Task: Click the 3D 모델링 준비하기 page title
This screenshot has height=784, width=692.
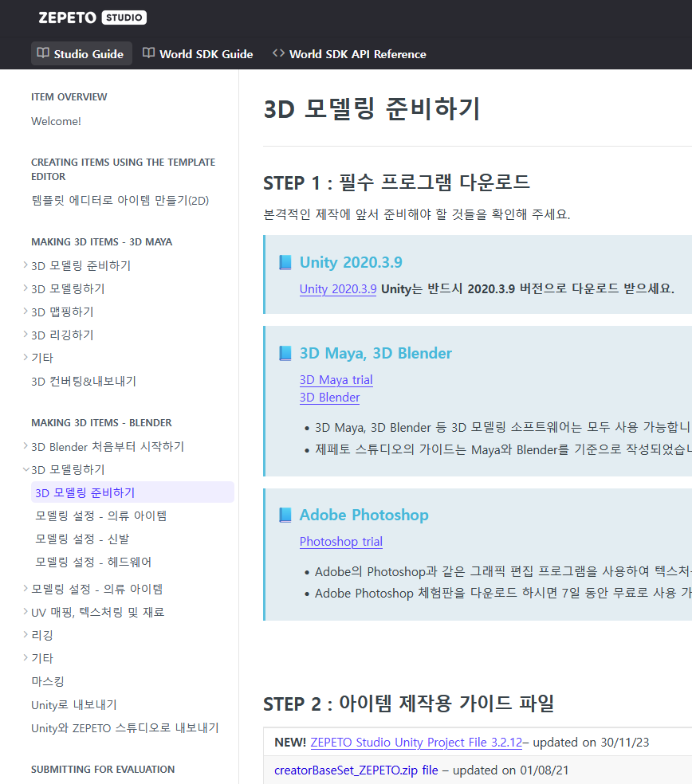Action: tap(372, 109)
